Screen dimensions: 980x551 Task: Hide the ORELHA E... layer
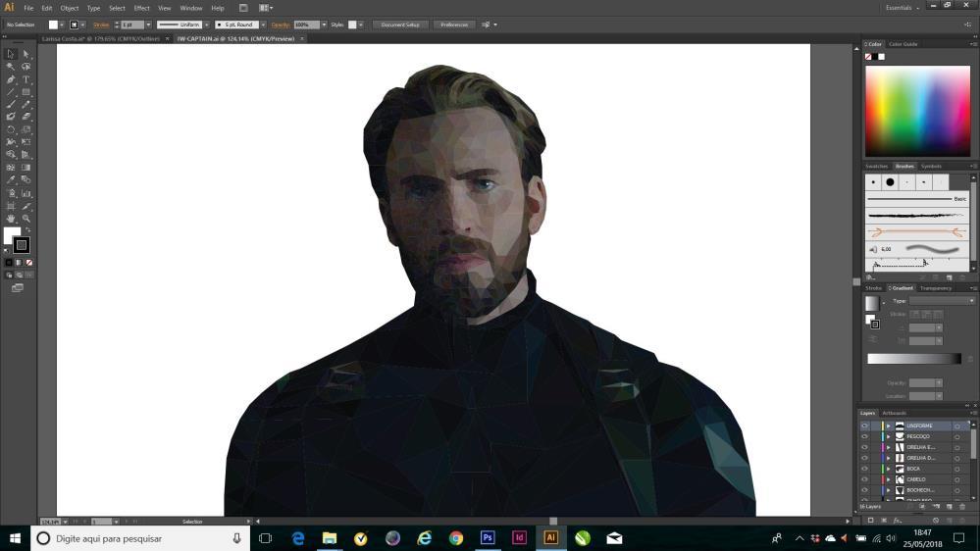coord(865,447)
